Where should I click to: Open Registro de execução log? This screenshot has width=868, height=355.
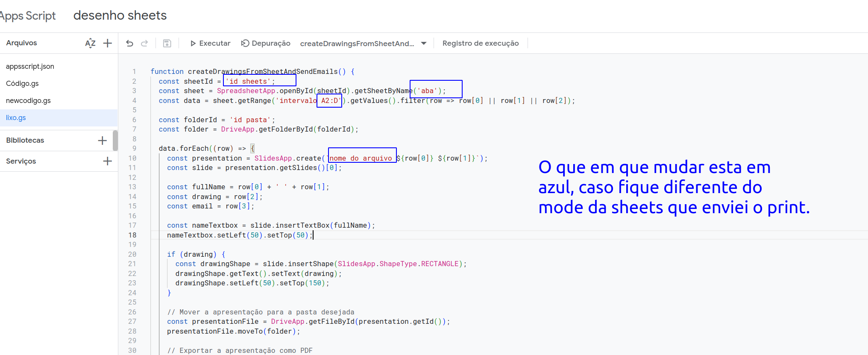[x=481, y=43]
